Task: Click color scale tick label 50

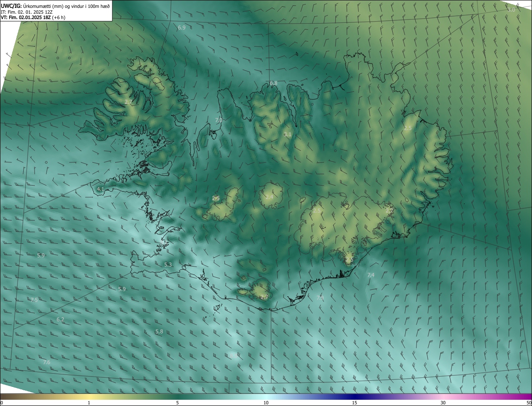Action: pos(529,403)
